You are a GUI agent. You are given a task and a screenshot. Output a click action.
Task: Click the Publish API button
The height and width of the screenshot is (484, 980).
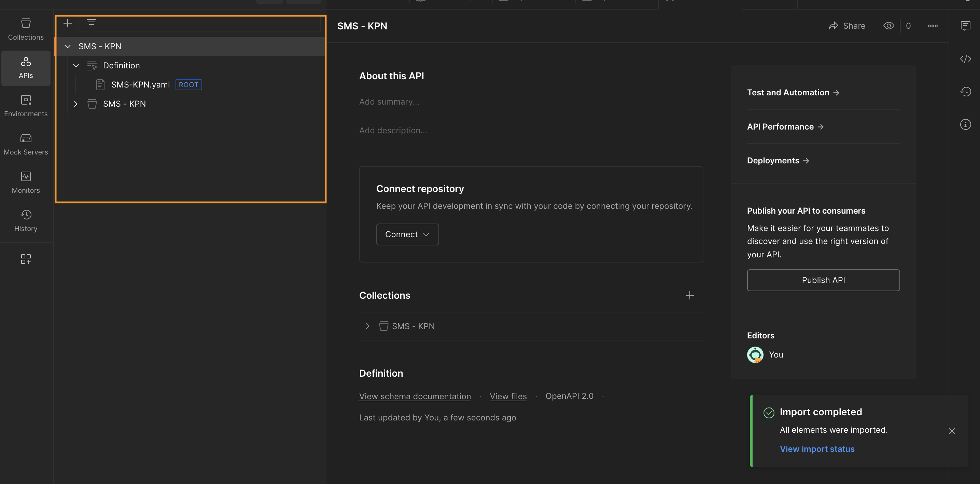[823, 280]
